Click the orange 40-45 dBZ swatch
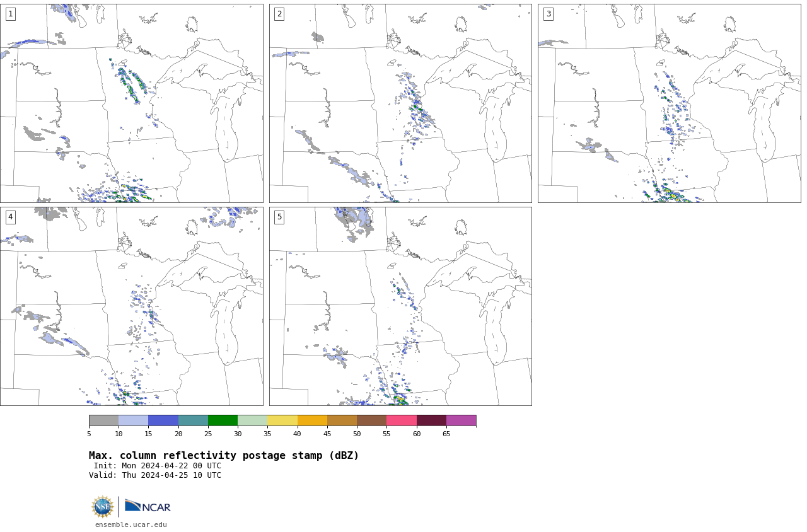This screenshot has height=532, width=807. click(x=312, y=420)
